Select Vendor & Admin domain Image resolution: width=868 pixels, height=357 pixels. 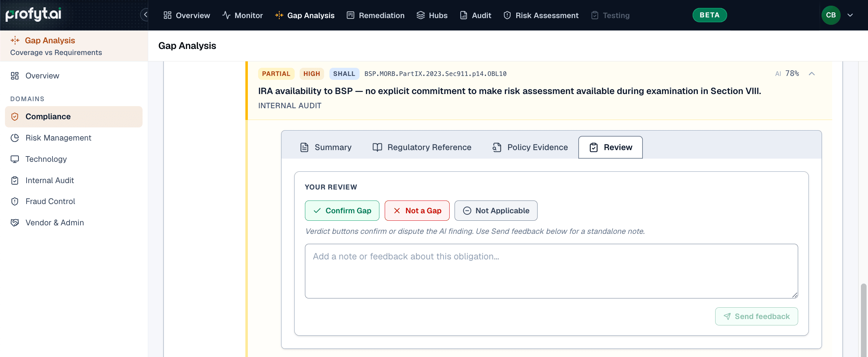74,223
